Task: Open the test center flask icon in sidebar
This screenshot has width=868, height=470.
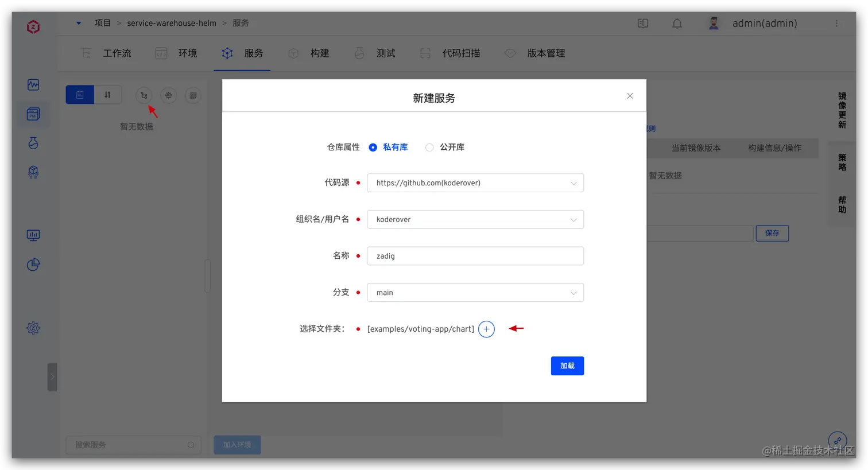Action: point(33,143)
